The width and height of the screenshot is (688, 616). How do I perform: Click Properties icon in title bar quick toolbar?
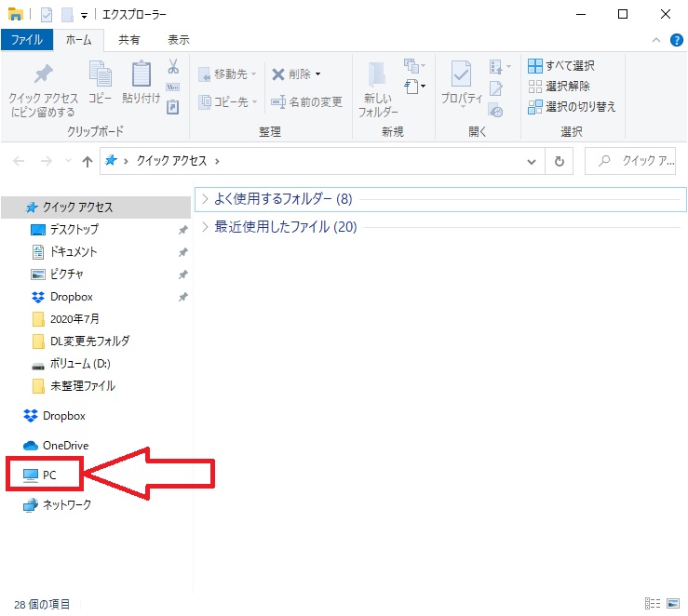pos(46,15)
